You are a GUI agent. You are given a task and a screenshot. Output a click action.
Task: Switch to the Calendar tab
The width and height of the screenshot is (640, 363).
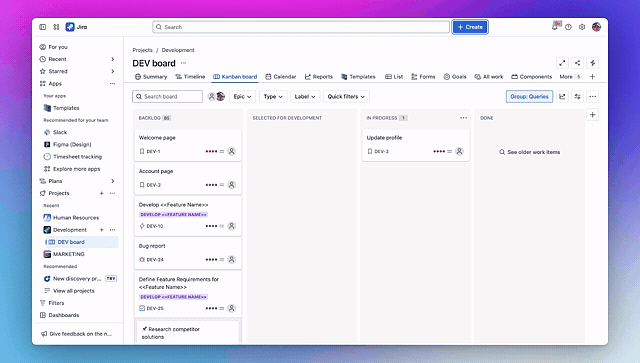280,77
